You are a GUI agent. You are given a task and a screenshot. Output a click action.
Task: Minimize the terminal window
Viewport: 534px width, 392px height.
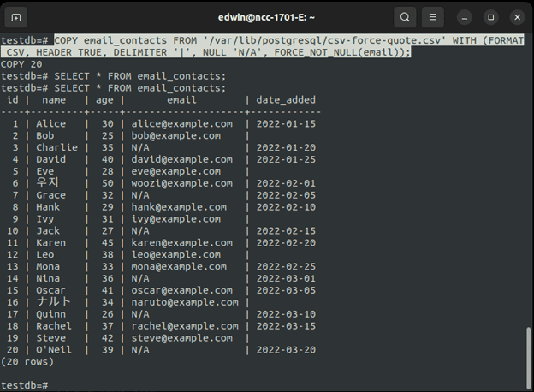click(466, 17)
